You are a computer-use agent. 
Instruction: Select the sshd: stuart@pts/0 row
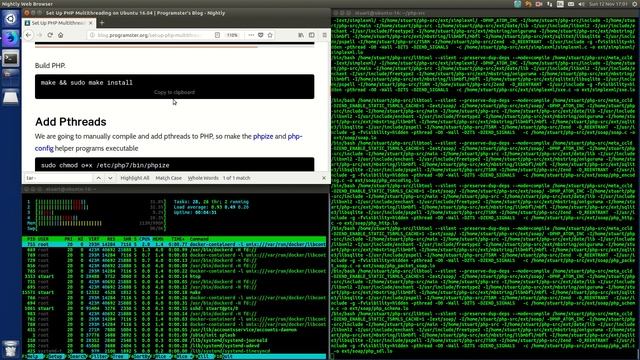(174, 308)
